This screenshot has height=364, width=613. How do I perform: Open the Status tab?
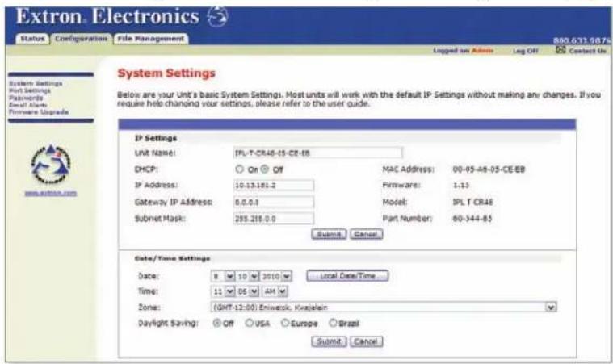click(32, 39)
